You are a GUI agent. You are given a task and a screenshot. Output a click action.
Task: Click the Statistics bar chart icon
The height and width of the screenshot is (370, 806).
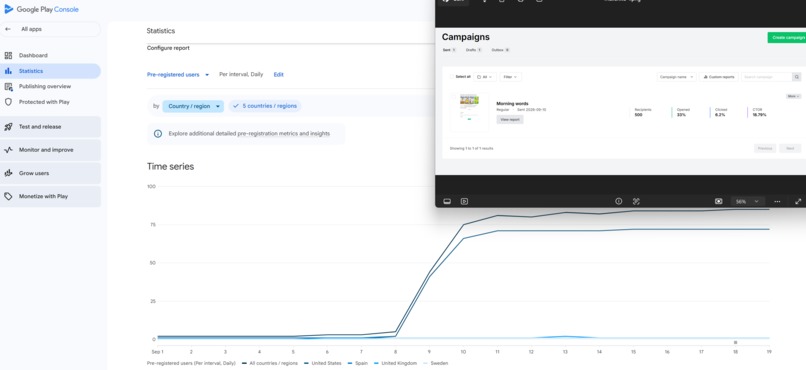click(x=8, y=71)
